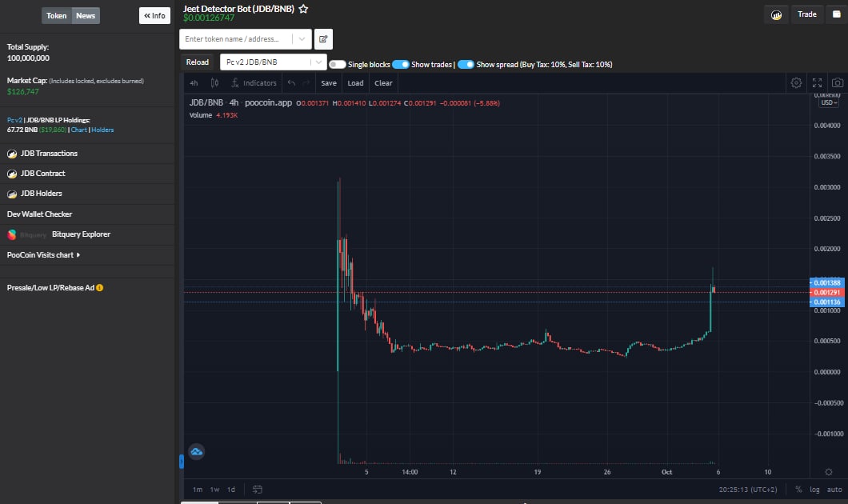The width and height of the screenshot is (848, 504).
Task: Click the 20:25:13 (UTC+2) timezone label
Action: [748, 490]
